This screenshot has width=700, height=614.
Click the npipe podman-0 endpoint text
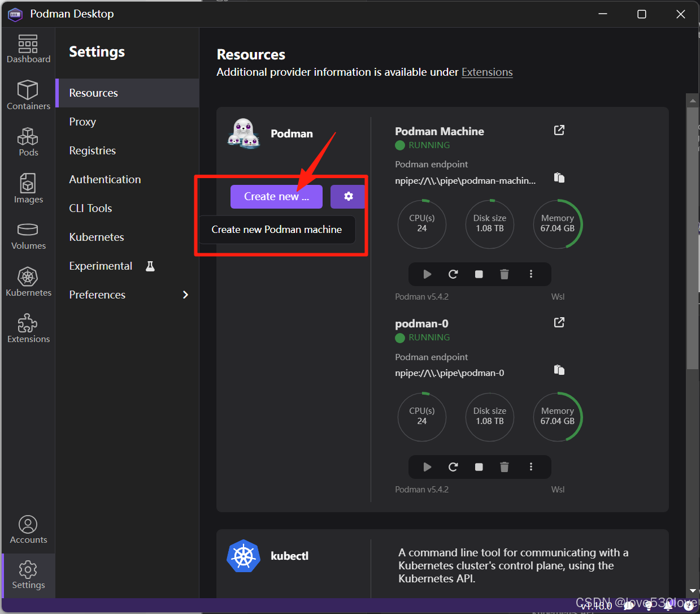click(x=450, y=373)
